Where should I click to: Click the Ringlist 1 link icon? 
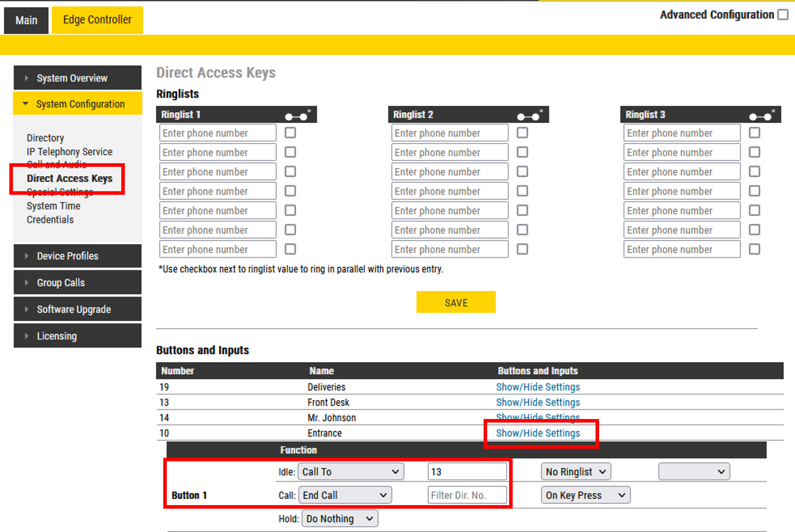coord(297,116)
